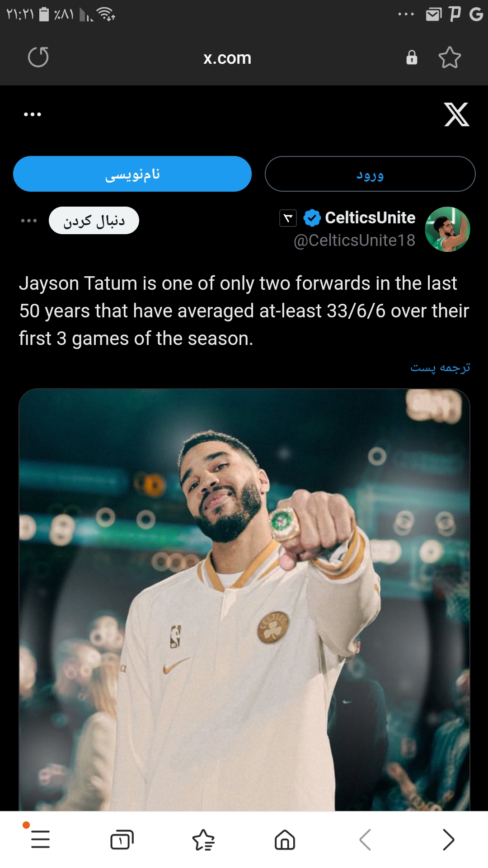This screenshot has width=488, height=868.
Task: Tap the padlock site security icon
Action: [x=412, y=57]
